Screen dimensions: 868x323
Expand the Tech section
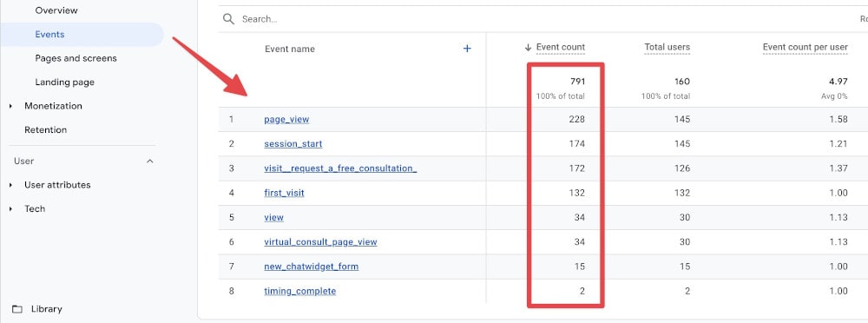11,209
